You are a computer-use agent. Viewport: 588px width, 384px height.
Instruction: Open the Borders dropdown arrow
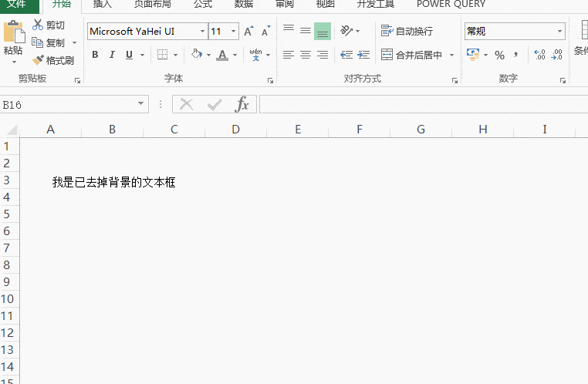tap(175, 55)
